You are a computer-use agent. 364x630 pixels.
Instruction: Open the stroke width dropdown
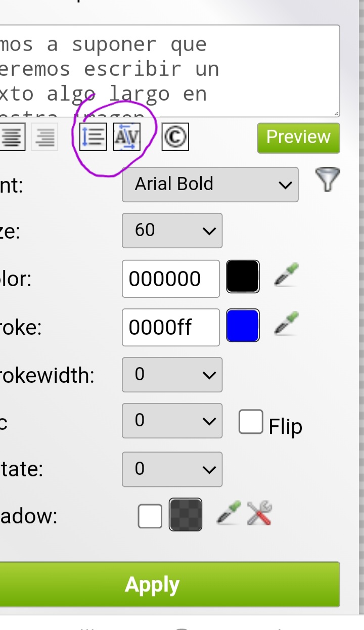(x=172, y=375)
